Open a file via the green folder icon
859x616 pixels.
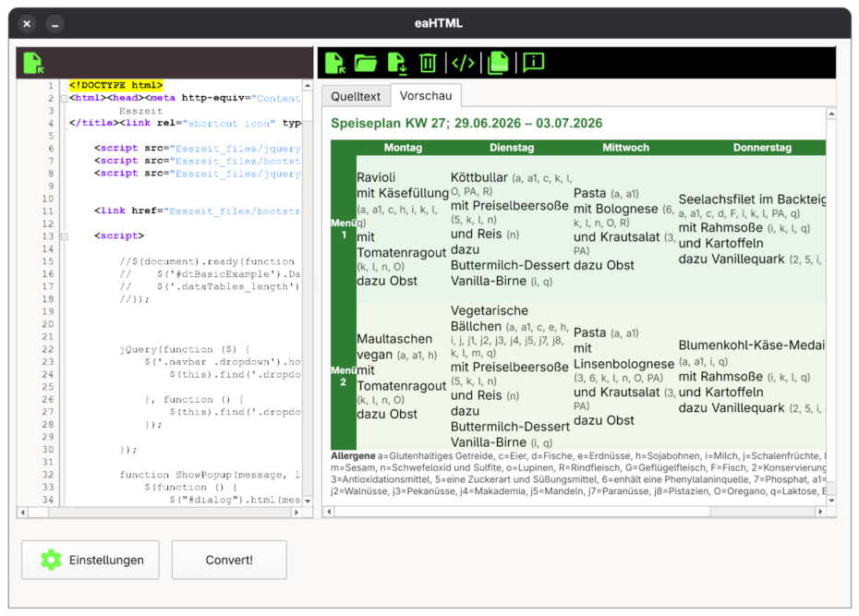(x=366, y=63)
